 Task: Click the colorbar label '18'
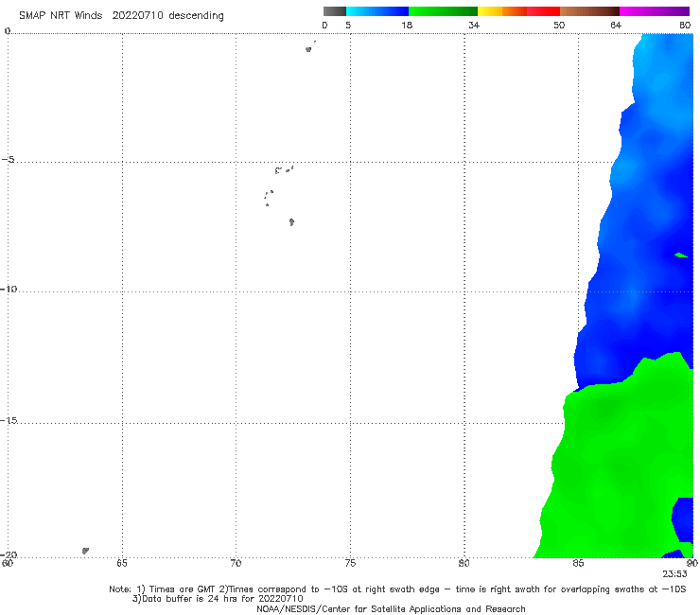click(x=407, y=25)
